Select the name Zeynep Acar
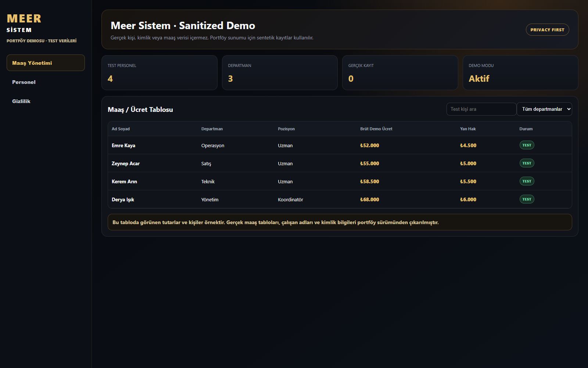 tap(126, 163)
